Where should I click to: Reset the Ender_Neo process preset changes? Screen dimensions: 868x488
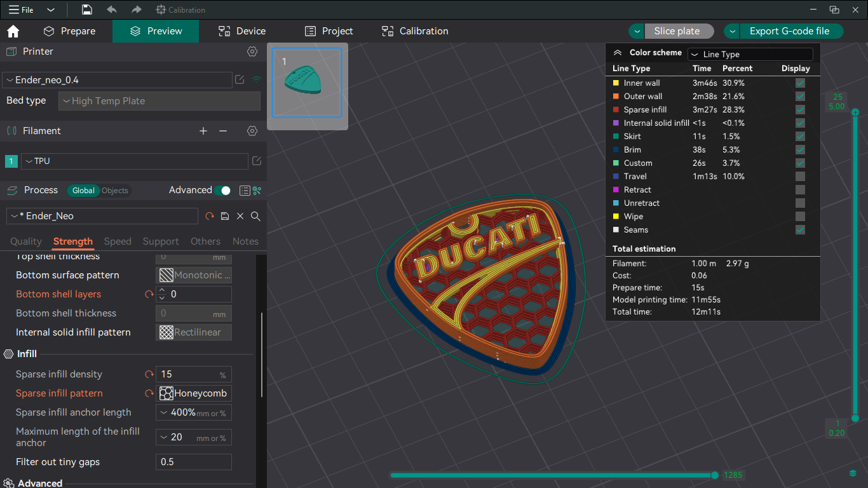[x=210, y=216]
